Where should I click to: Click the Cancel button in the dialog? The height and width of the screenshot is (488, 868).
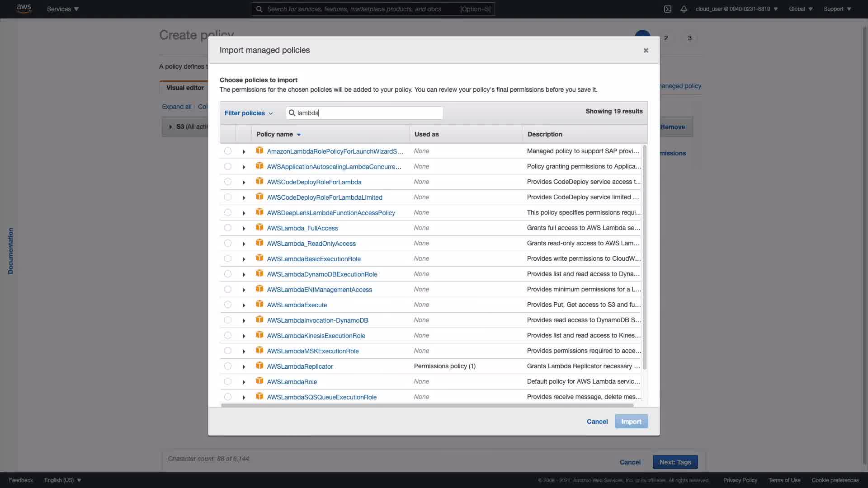coord(597,422)
